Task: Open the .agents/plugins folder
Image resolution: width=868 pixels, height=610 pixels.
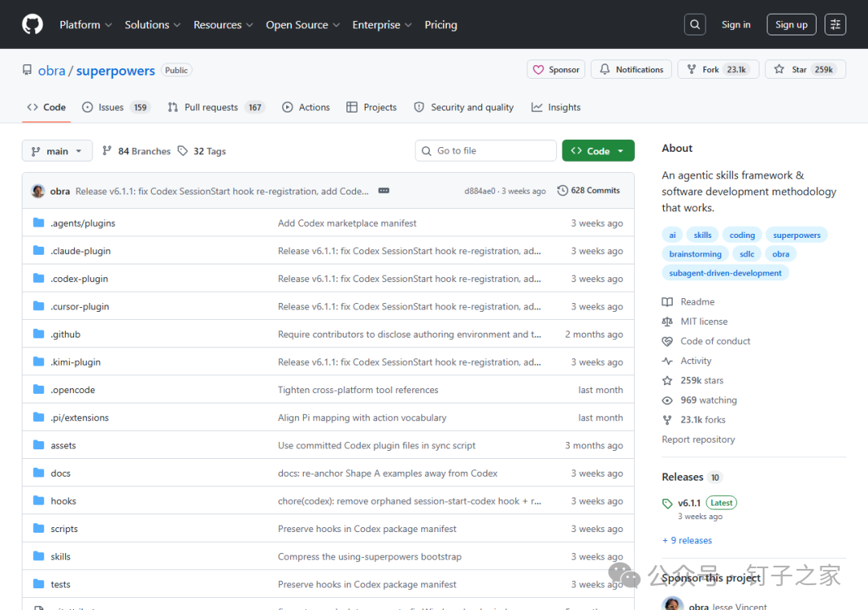Action: click(x=83, y=223)
